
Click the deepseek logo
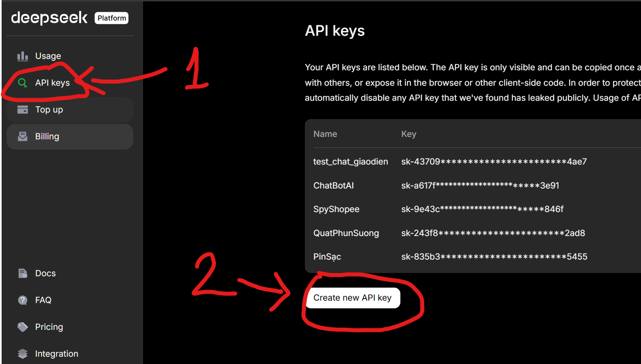click(x=49, y=18)
